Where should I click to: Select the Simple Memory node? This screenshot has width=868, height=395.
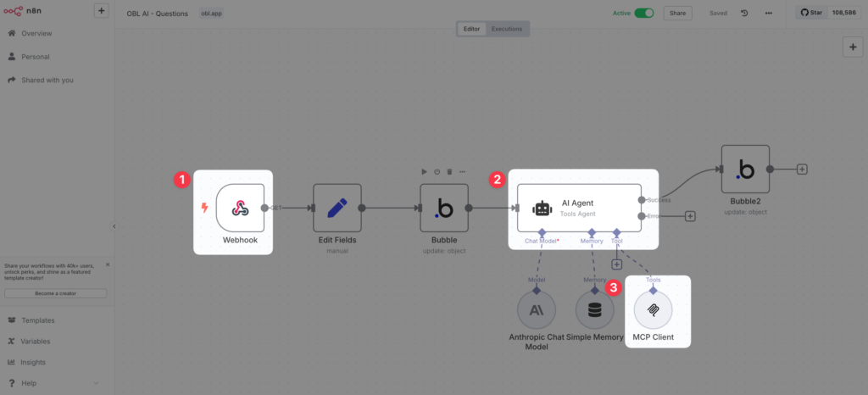tap(595, 310)
